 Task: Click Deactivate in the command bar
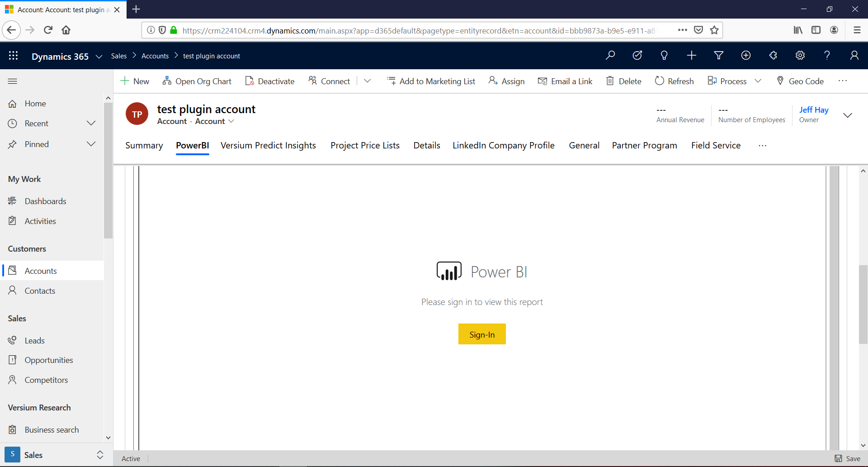270,81
